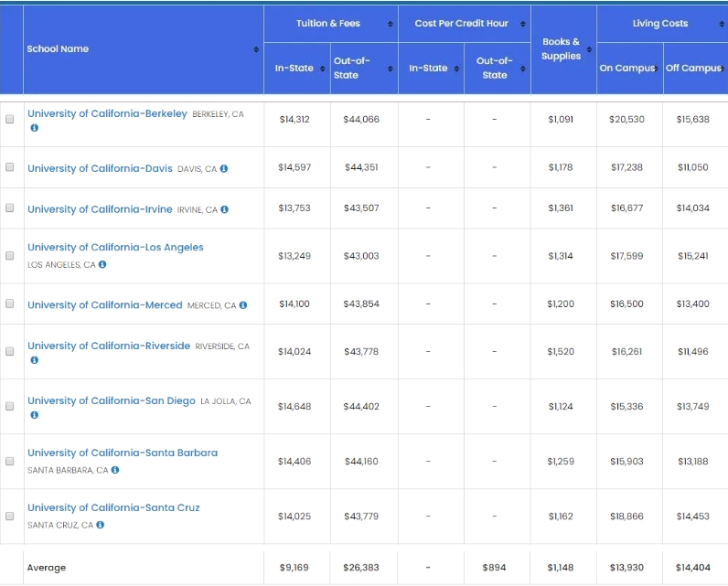Image resolution: width=728 pixels, height=586 pixels.
Task: Check the University of California-Irvine checkbox
Action: coord(9,208)
